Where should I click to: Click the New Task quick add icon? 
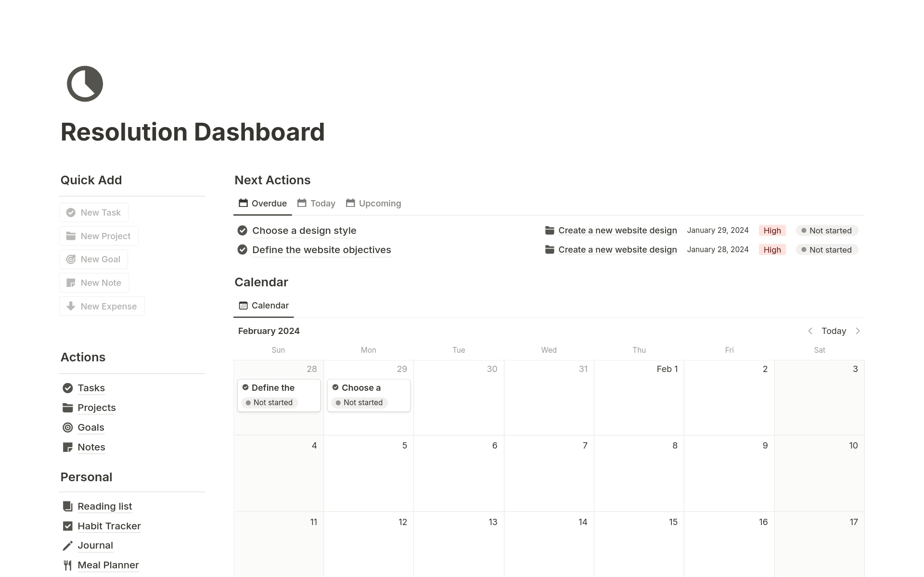[x=72, y=212]
